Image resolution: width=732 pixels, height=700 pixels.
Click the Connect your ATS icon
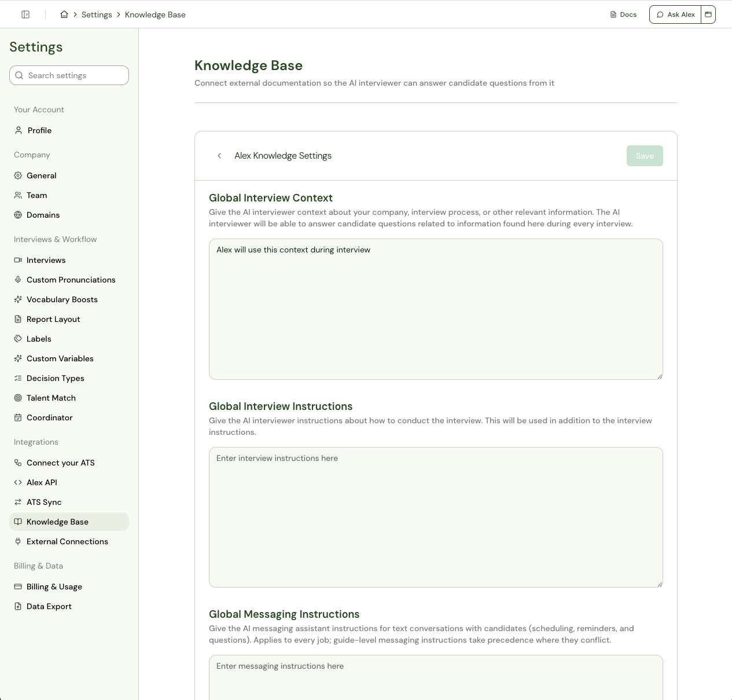pyautogui.click(x=18, y=463)
